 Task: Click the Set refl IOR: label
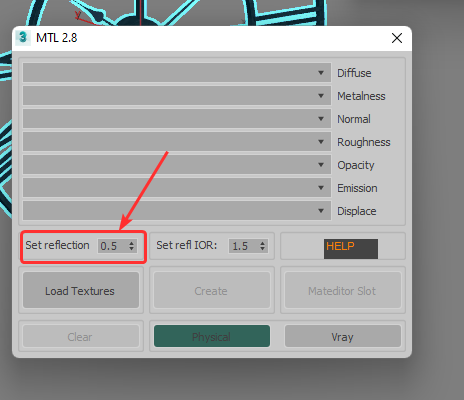coord(187,245)
